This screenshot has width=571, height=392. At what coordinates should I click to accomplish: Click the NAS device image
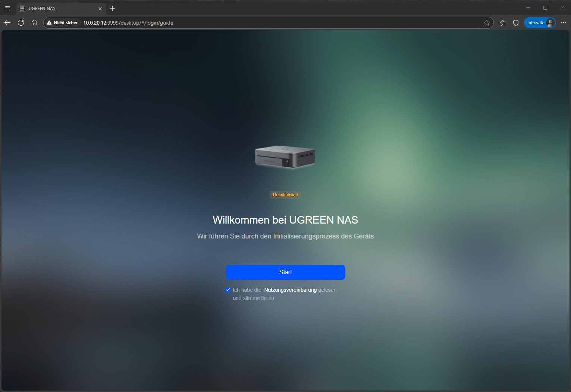coord(285,157)
